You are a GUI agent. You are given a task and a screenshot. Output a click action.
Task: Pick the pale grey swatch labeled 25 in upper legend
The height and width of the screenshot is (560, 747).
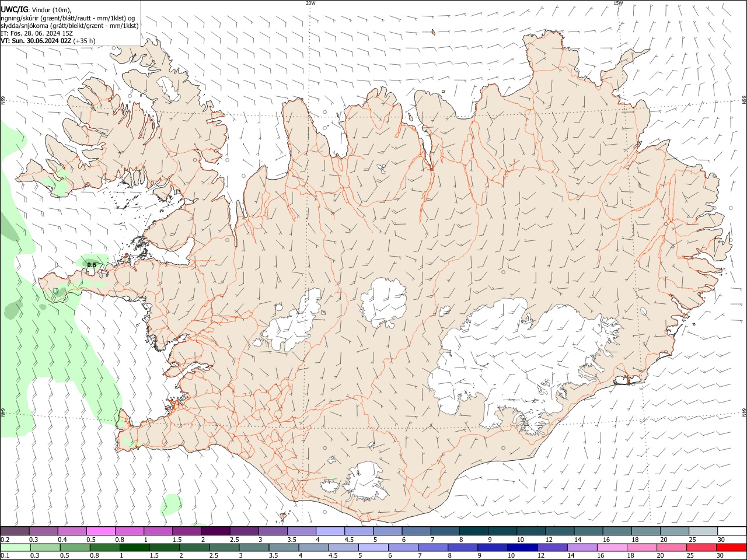click(704, 531)
